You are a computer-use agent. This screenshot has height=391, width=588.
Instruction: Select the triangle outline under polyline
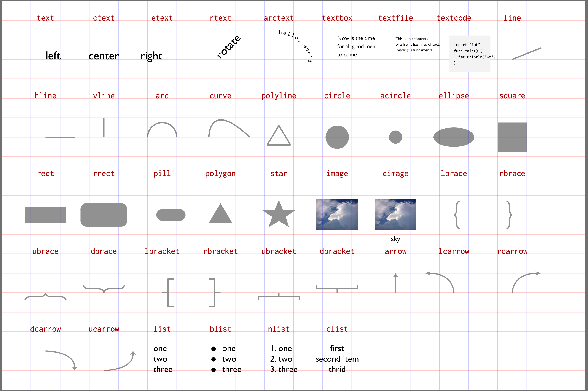pos(279,135)
